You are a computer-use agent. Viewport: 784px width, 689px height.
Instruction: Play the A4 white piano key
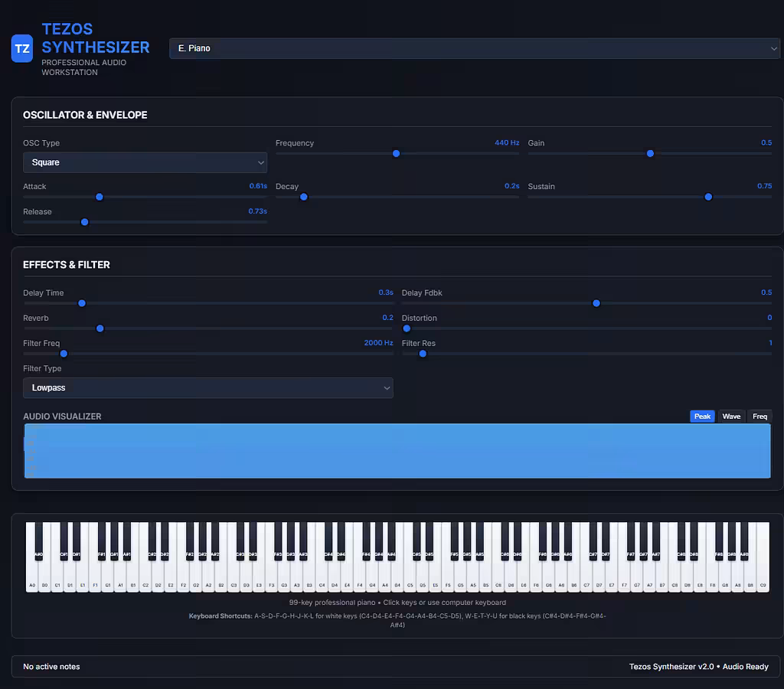(385, 576)
